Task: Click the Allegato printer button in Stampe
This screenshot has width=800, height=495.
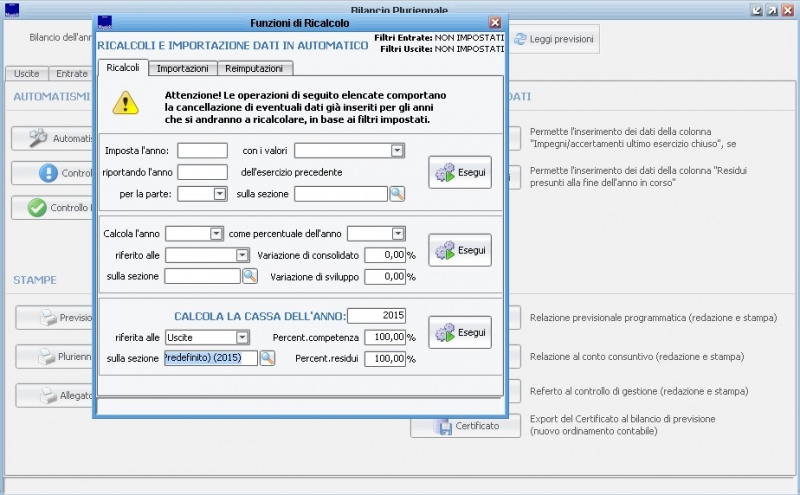Action: [55, 395]
